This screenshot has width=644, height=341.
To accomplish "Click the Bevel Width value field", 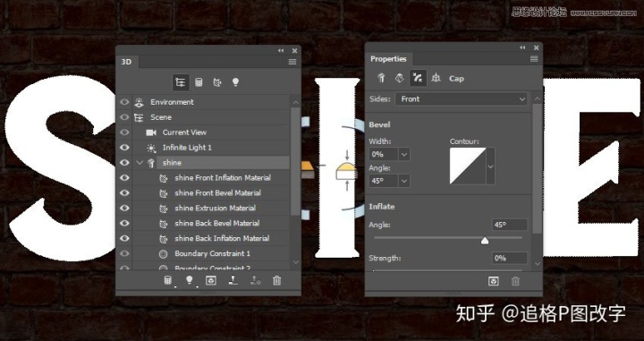I will pos(384,155).
